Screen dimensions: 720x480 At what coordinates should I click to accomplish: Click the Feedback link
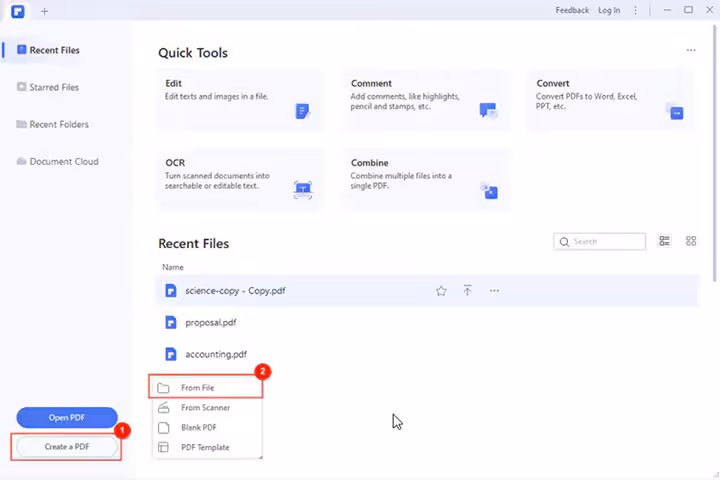pyautogui.click(x=572, y=10)
